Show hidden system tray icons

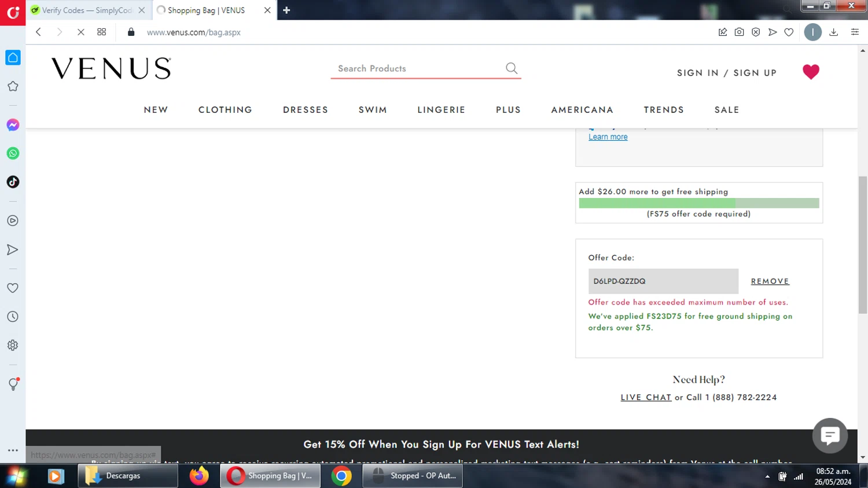click(767, 476)
